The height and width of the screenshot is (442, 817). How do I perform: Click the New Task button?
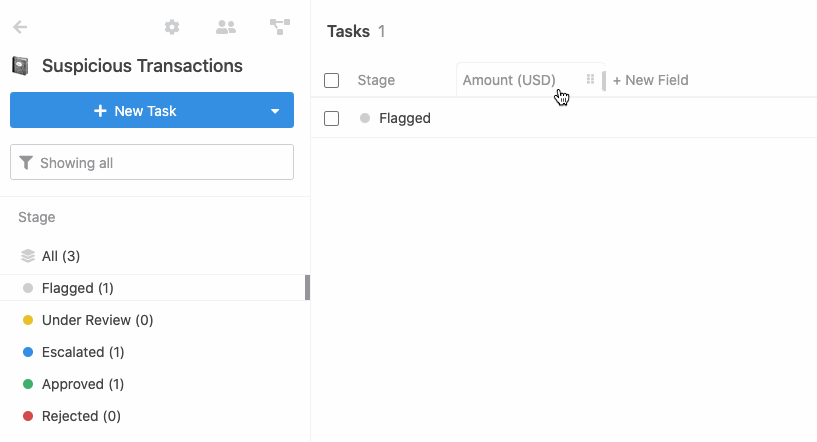click(135, 110)
